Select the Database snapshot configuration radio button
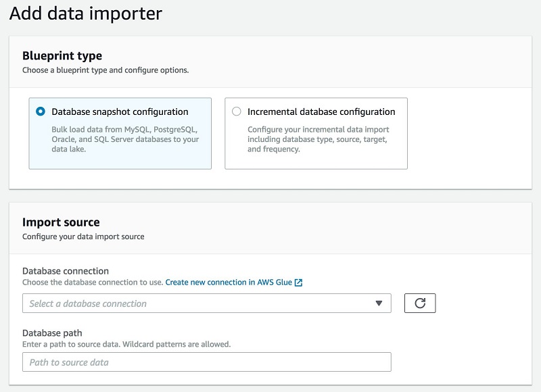This screenshot has width=541, height=392. pos(41,112)
